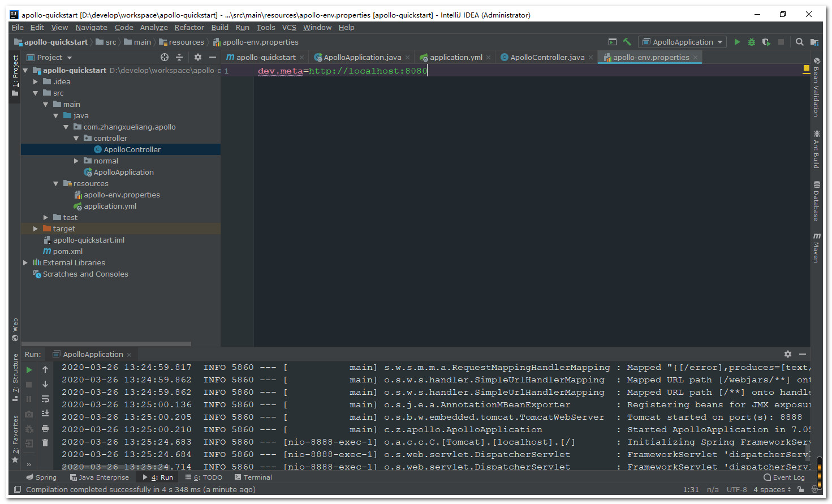This screenshot has height=504, width=832.
Task: Click UTF-8 encoding in status bar
Action: click(x=736, y=490)
